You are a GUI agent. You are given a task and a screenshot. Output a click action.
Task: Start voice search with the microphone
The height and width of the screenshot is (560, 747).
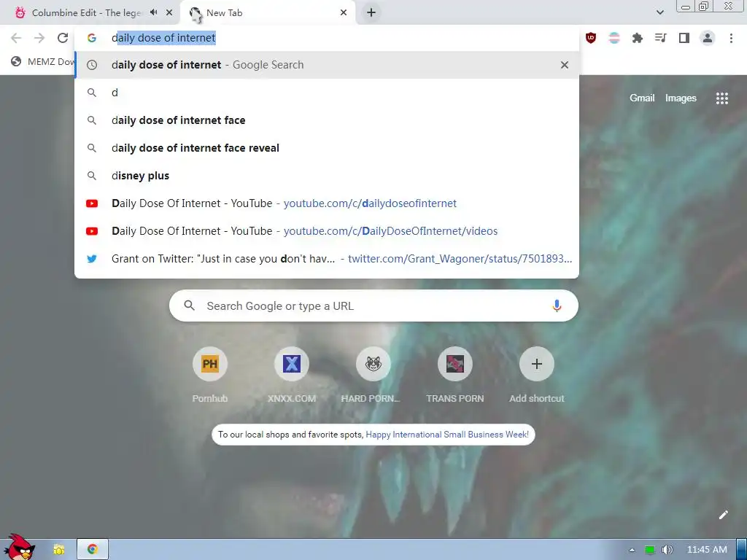click(557, 306)
